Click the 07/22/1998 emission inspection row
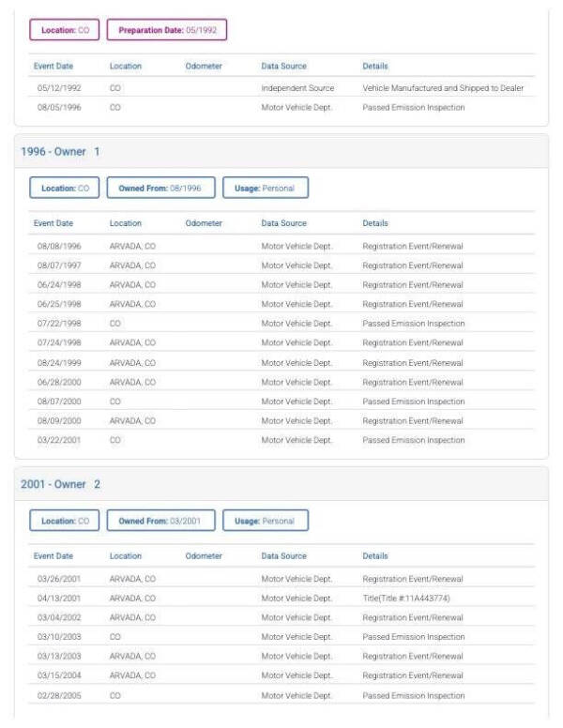The height and width of the screenshot is (728, 563). [281, 324]
